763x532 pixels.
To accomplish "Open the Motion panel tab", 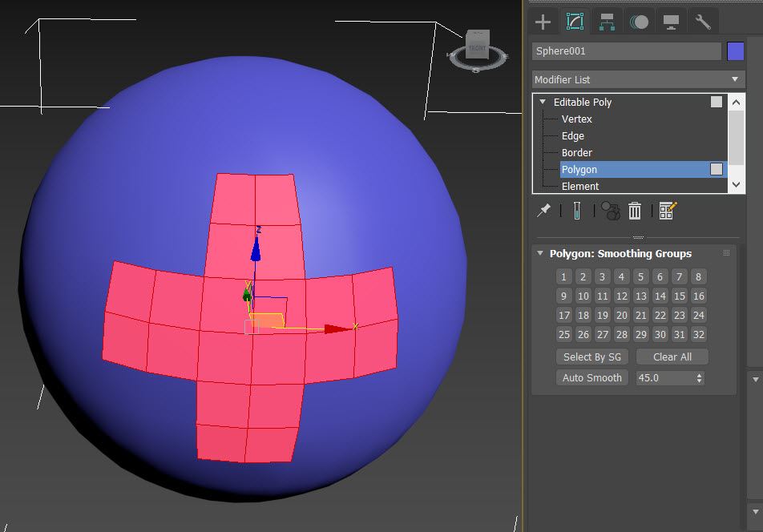I will (x=639, y=22).
